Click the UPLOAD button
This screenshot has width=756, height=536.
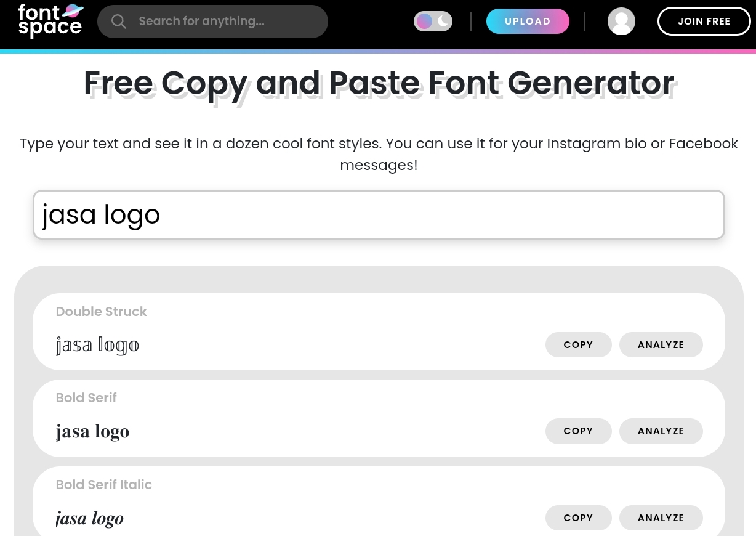528,21
